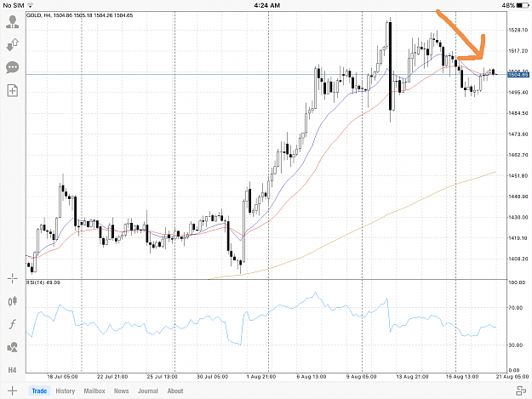Open the accounts profile icon
The height and width of the screenshot is (399, 532).
(x=13, y=22)
